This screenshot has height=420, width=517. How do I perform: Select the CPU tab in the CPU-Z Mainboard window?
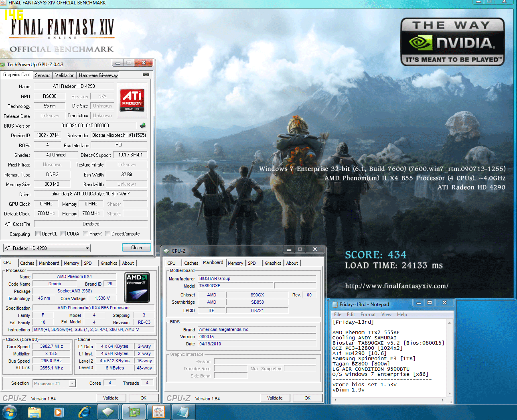[x=172, y=263]
